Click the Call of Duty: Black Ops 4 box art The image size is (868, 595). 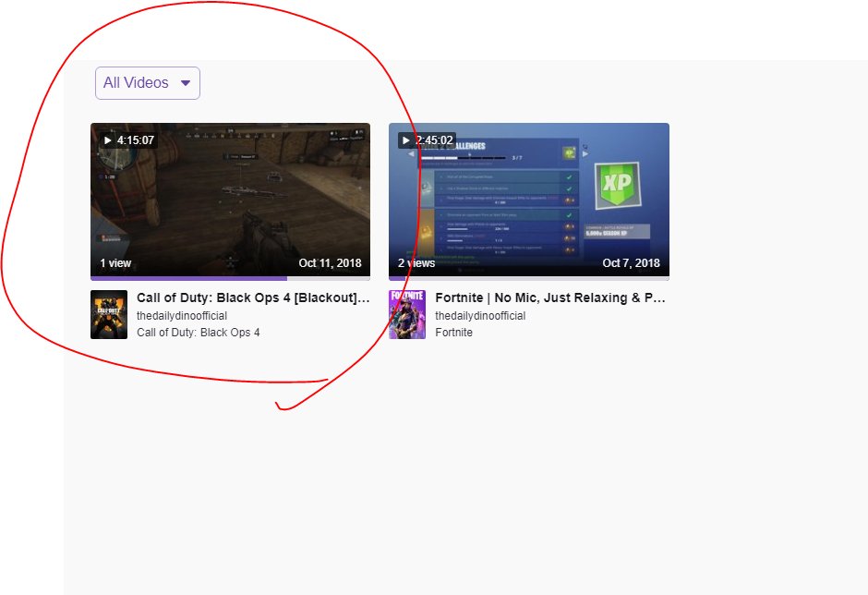click(x=109, y=315)
